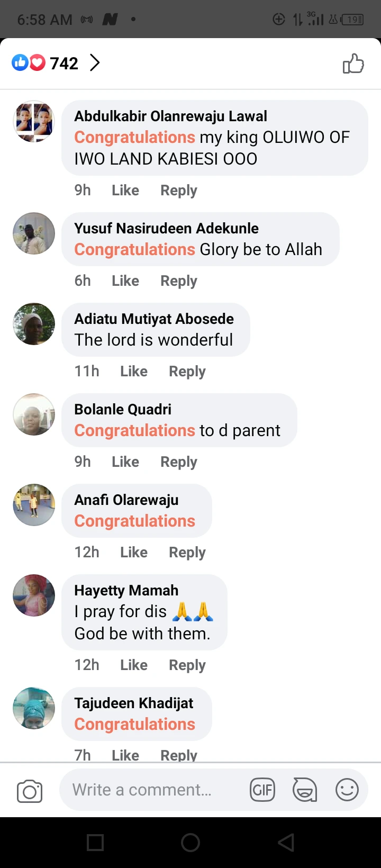
Task: Tap the thumbs-up like icon at top right
Action: coord(353,64)
